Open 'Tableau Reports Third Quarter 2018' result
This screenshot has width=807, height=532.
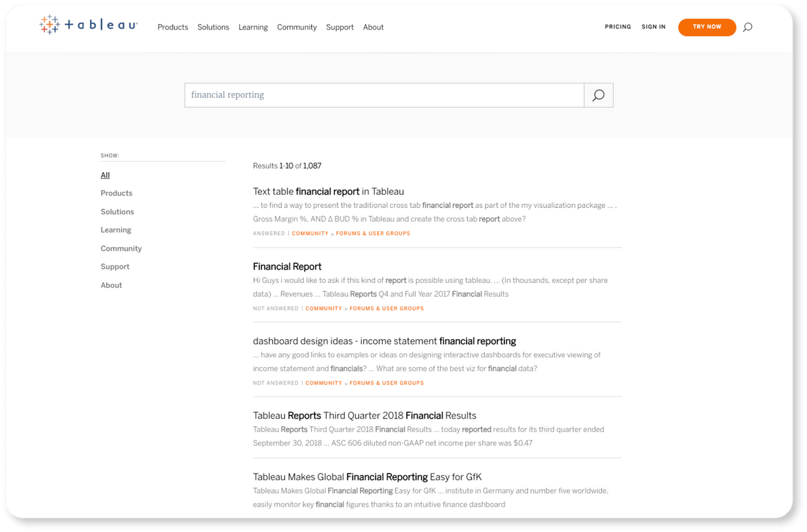[x=364, y=415]
